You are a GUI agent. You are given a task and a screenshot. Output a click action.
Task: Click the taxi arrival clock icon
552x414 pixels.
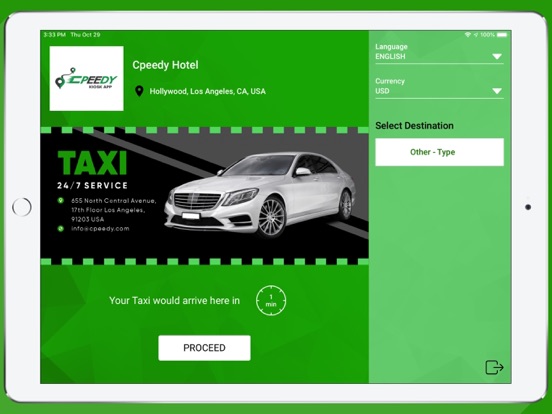tap(271, 300)
